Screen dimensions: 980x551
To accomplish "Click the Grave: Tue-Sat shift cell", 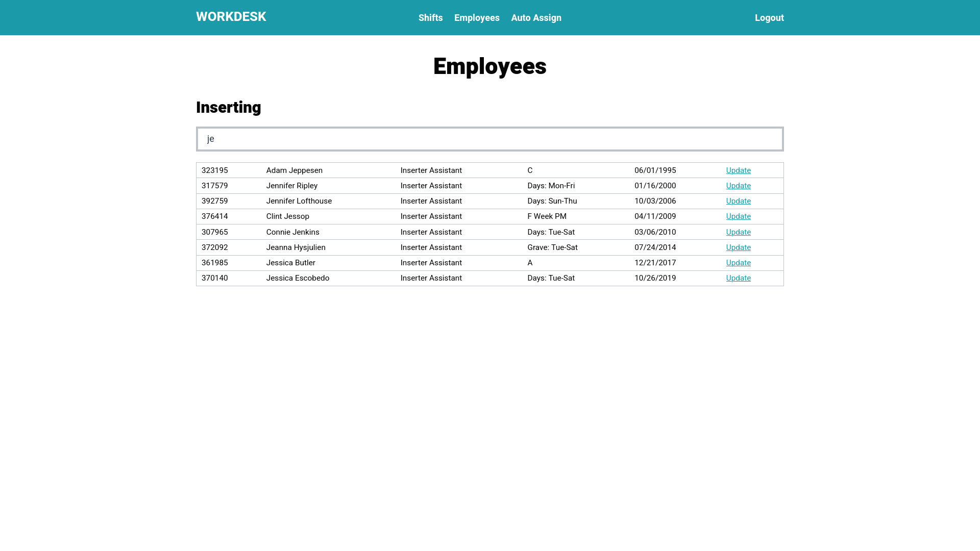I will [x=552, y=247].
